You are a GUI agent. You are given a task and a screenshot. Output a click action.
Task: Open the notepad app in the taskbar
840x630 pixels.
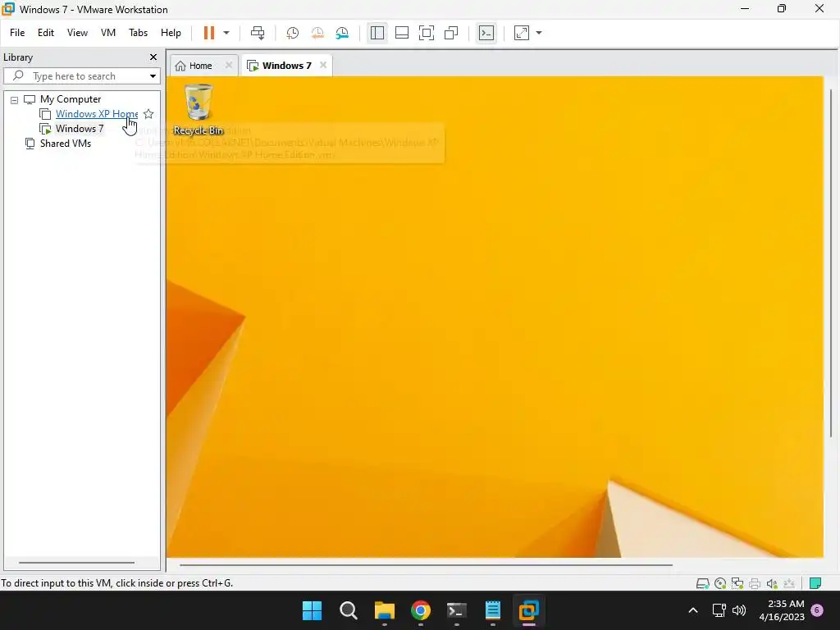[x=493, y=610]
